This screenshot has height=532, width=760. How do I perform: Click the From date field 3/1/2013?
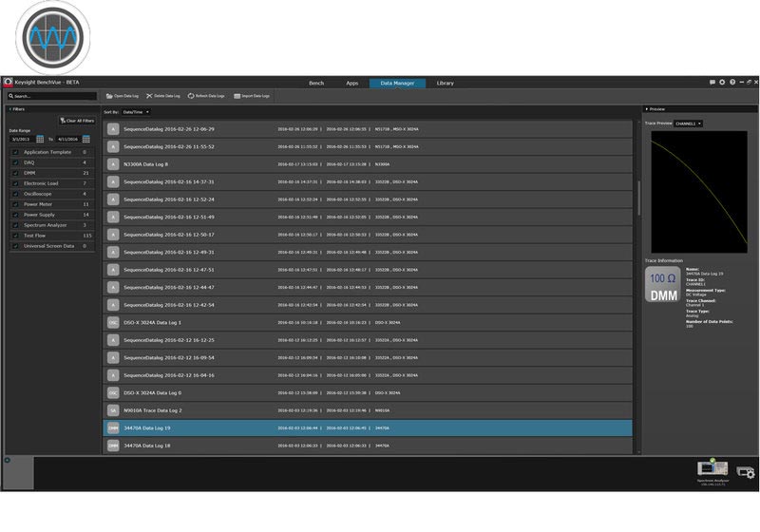click(22, 139)
